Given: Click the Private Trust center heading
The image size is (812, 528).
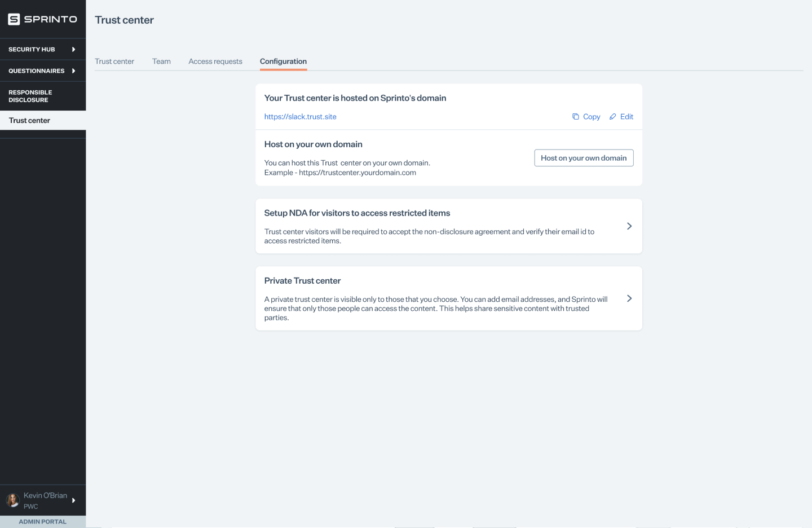Looking at the screenshot, I should click(x=302, y=281).
